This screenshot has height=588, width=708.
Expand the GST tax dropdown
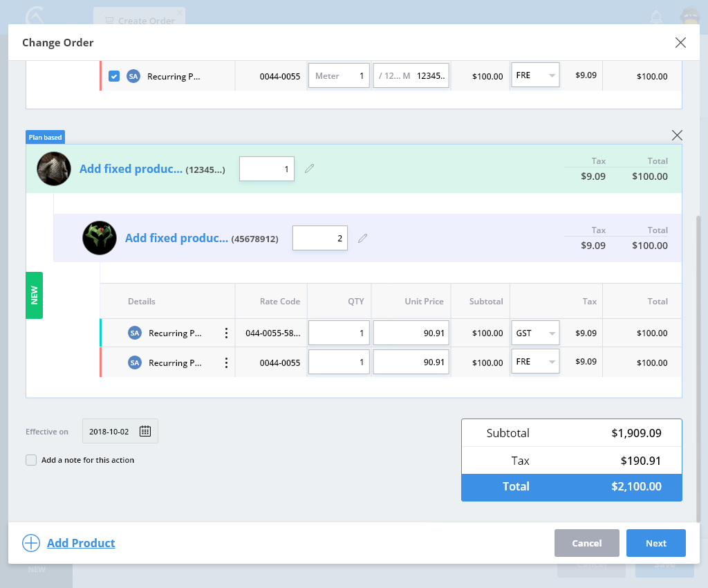coord(535,333)
